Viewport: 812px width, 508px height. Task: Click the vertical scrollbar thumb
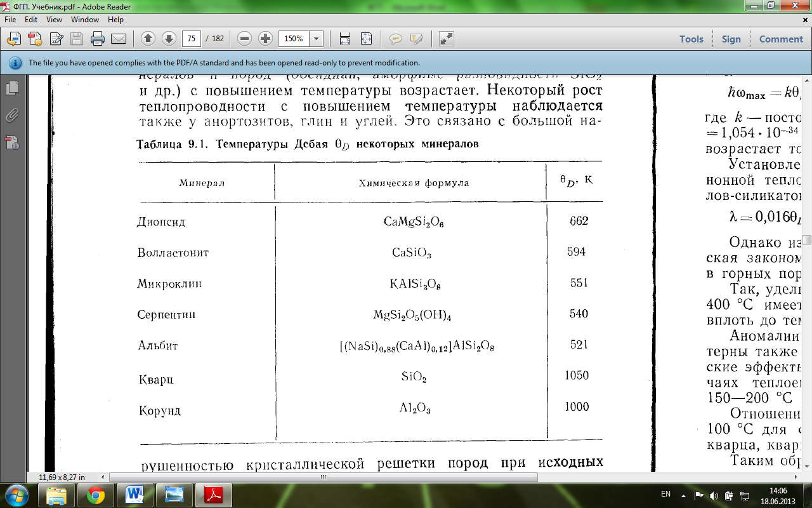(807, 239)
